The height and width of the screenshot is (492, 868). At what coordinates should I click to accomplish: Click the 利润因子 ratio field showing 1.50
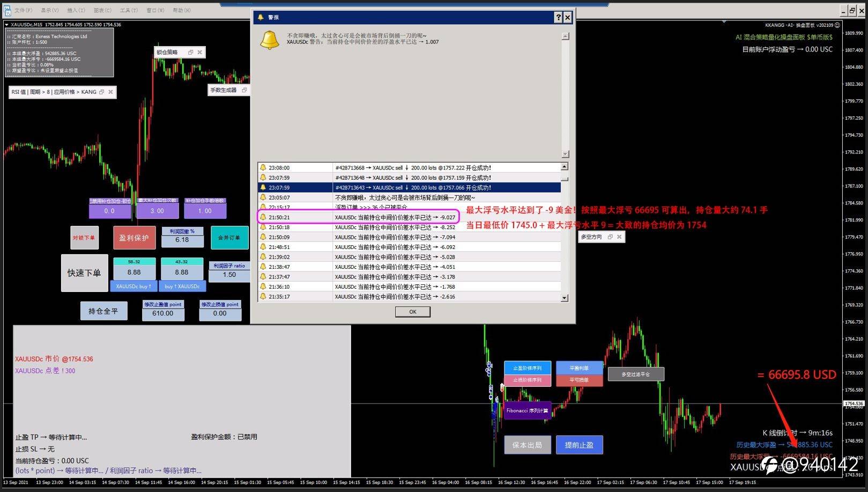point(229,275)
